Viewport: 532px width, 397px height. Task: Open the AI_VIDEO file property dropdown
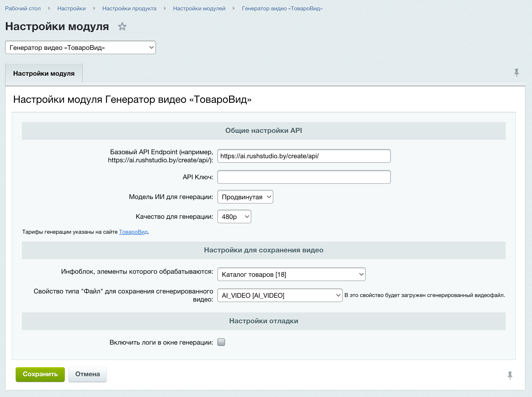point(280,295)
